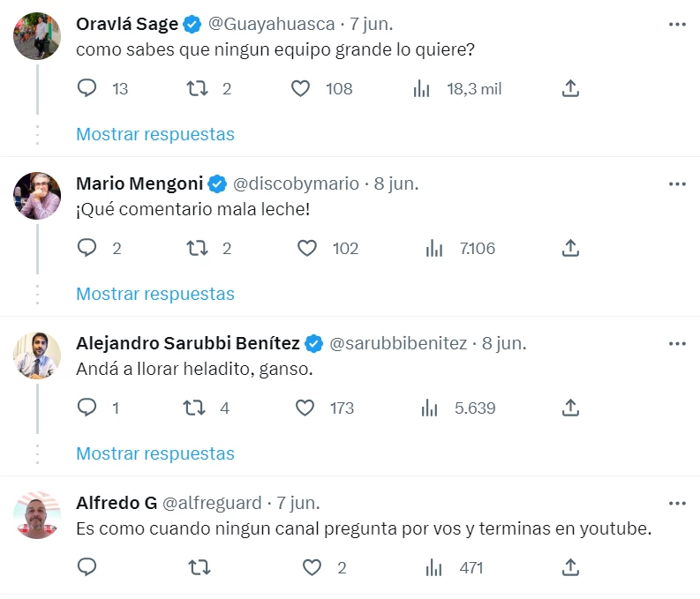
Task: Click Oravlá Sage's avatar image
Action: [x=37, y=36]
